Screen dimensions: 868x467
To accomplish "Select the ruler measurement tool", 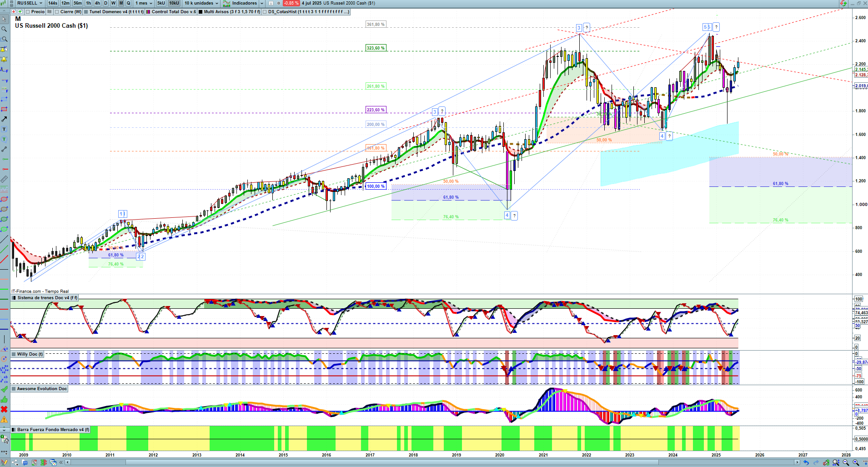I will pyautogui.click(x=4, y=179).
